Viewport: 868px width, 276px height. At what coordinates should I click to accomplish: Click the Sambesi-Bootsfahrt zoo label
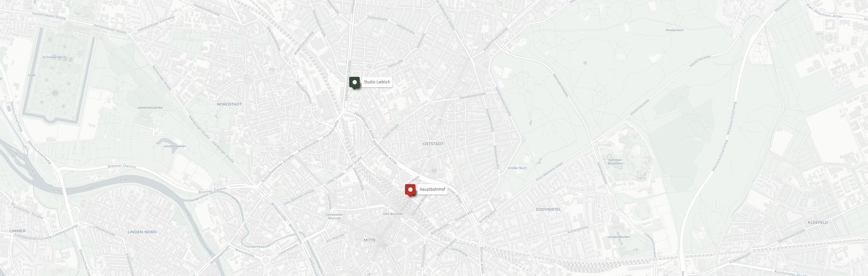pos(616,161)
